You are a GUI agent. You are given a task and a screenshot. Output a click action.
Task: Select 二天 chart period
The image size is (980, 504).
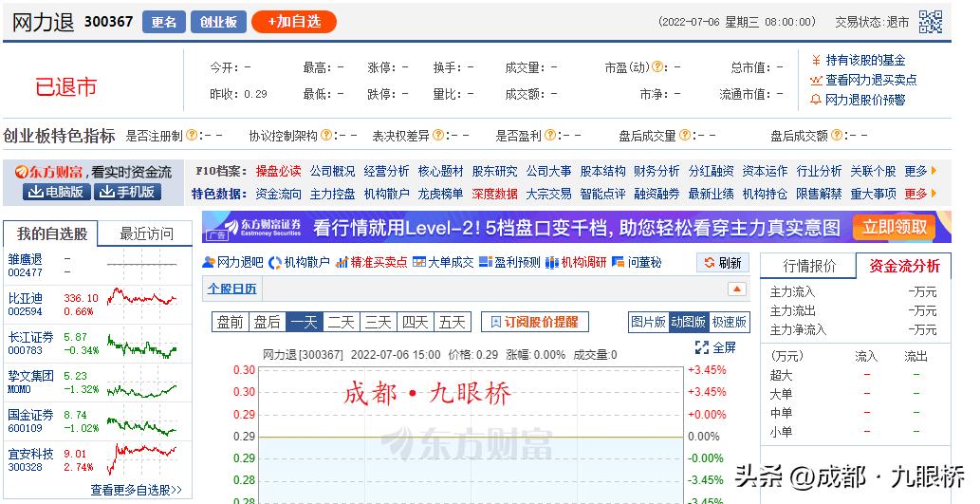342,322
